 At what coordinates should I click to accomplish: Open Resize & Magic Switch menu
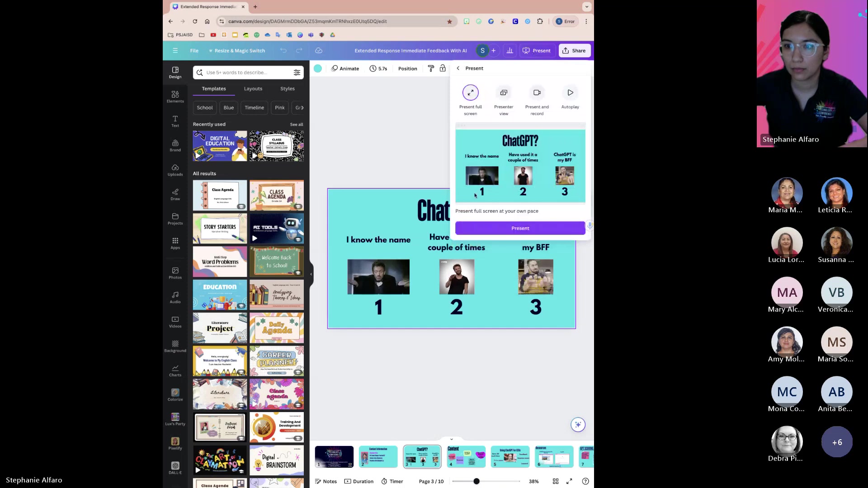click(237, 51)
